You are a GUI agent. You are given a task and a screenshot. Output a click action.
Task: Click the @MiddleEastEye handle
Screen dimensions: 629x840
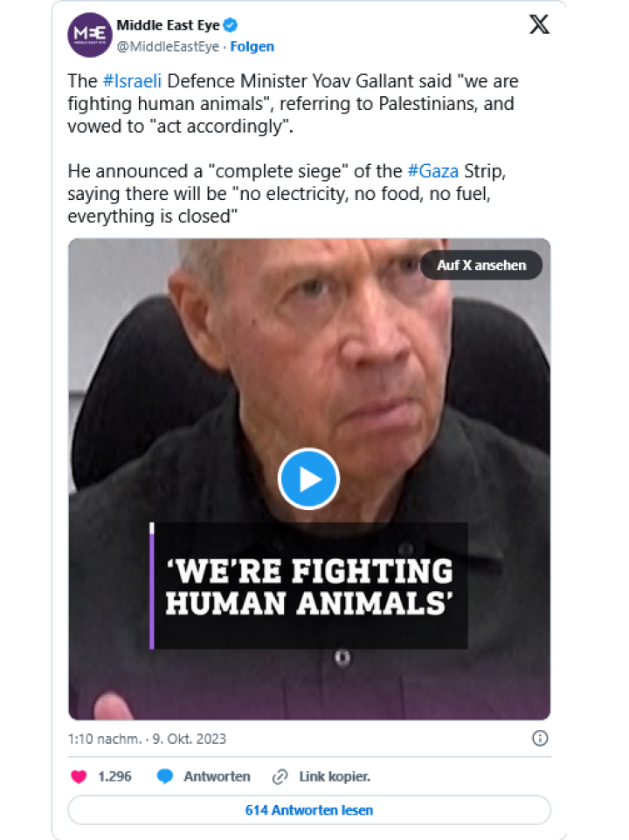(168, 46)
